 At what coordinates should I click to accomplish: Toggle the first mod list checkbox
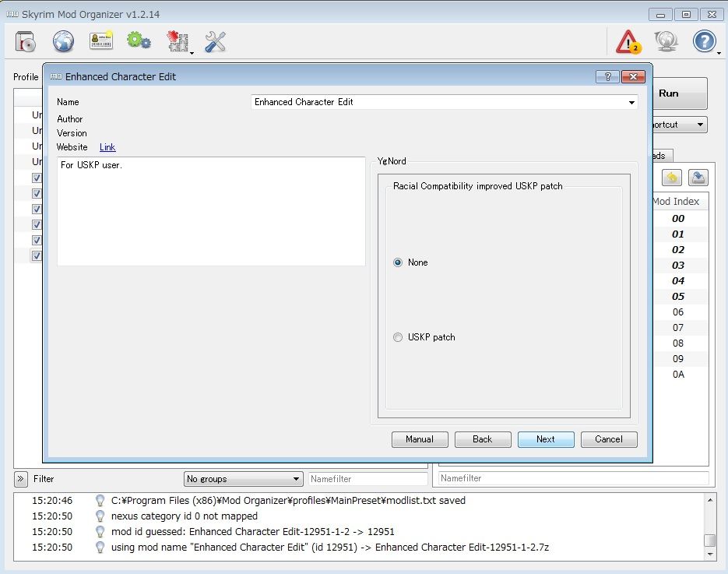click(37, 178)
